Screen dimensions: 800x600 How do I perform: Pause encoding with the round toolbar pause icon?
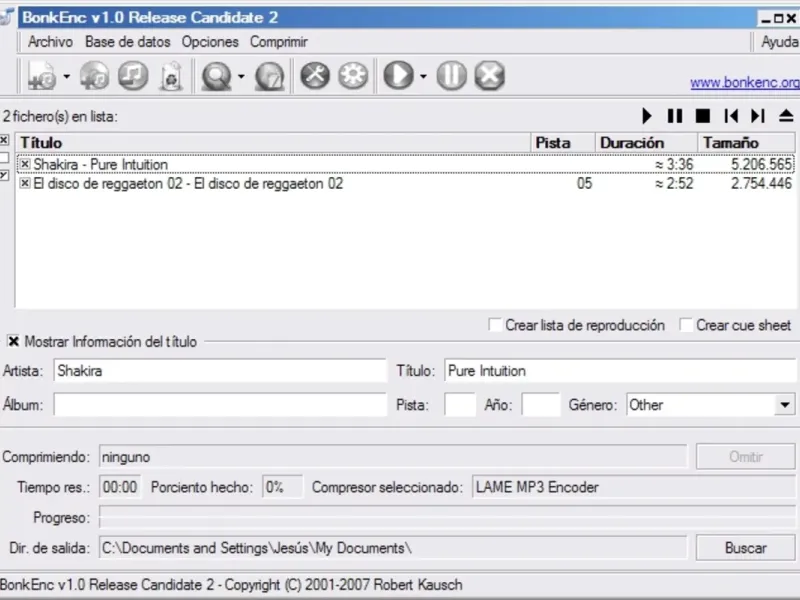(452, 76)
